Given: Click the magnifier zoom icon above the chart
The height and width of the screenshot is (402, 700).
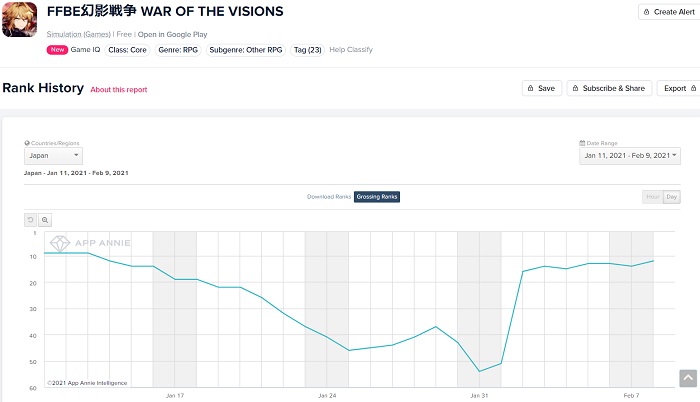Looking at the screenshot, I should (x=45, y=220).
